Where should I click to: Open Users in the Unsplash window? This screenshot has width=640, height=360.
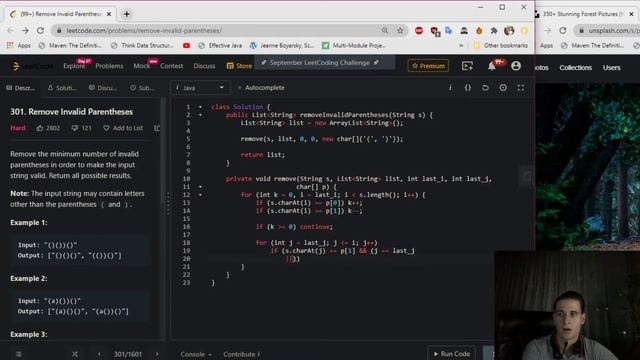tap(611, 68)
